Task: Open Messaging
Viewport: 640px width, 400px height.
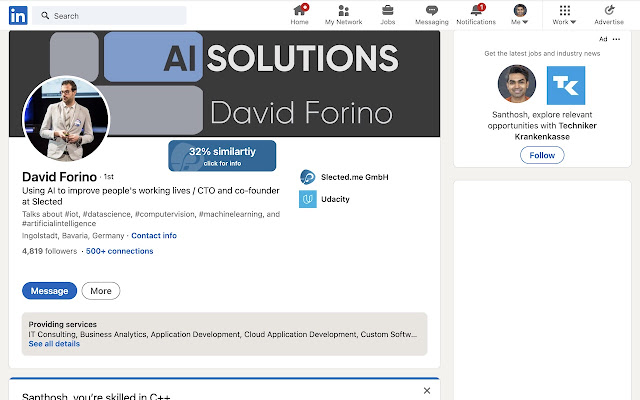Action: 431,15
